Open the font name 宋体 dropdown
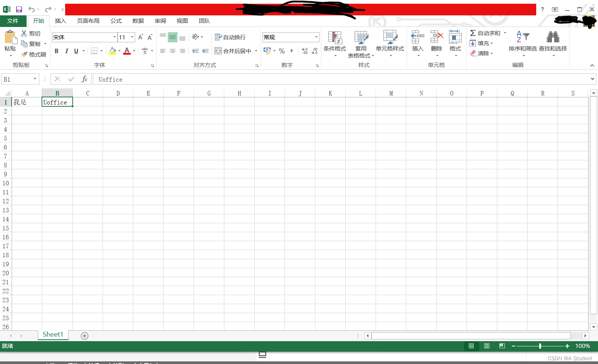 115,37
